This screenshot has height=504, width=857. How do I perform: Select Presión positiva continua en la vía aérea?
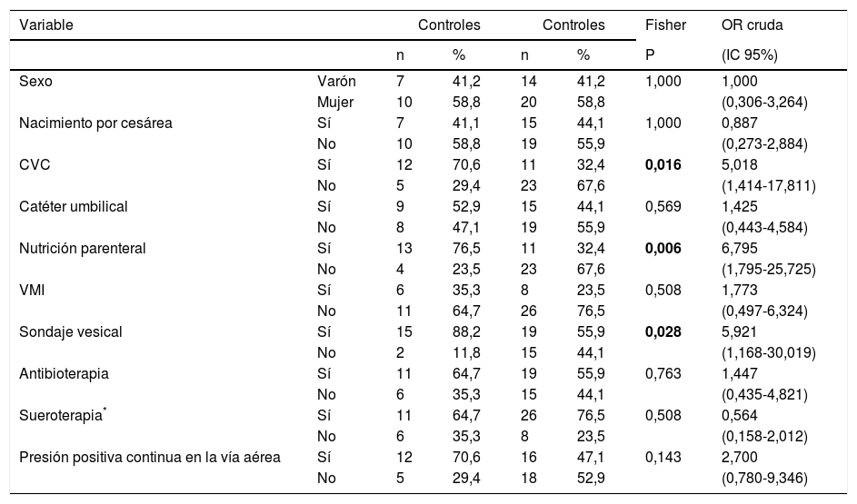click(150, 457)
